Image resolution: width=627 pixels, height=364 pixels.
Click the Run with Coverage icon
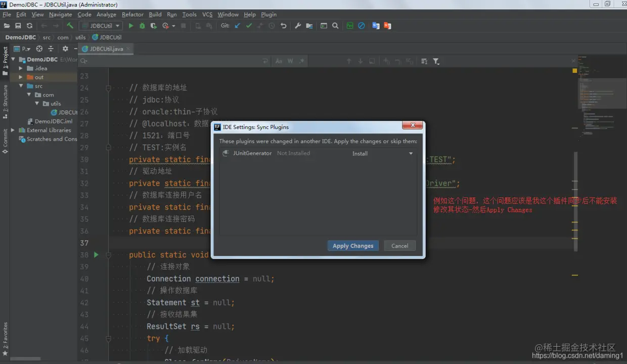(154, 26)
